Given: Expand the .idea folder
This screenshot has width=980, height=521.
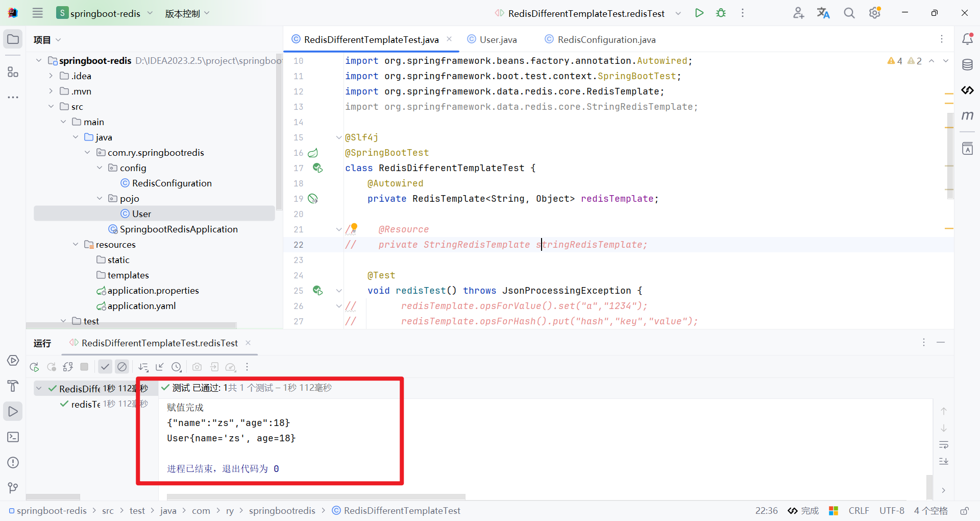Looking at the screenshot, I should click(x=51, y=76).
